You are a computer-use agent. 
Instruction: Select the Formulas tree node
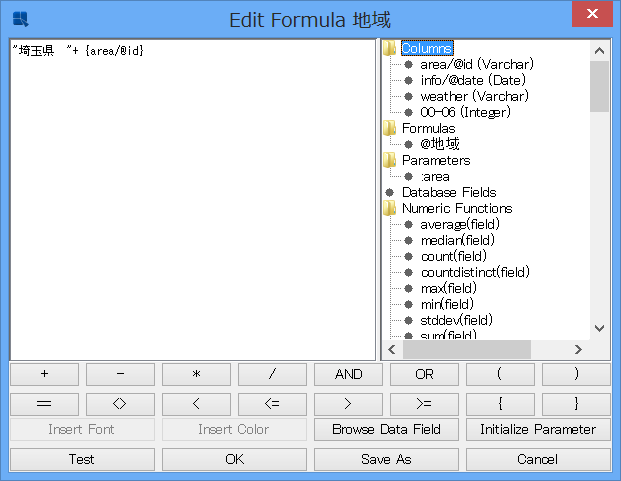pos(429,128)
